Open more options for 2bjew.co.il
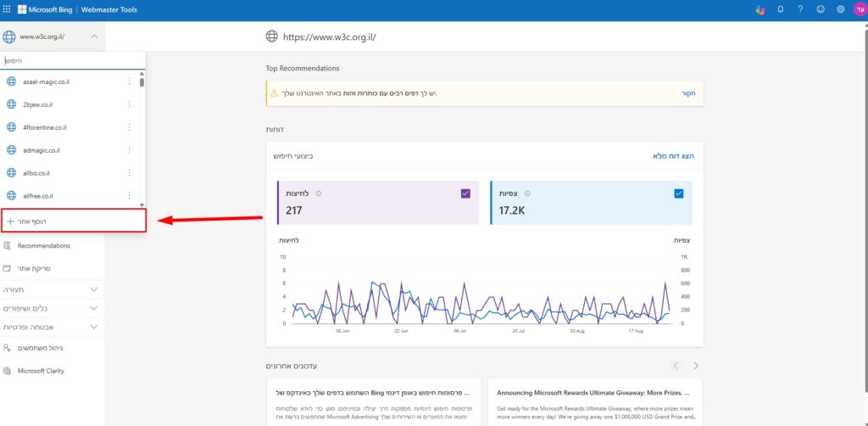This screenshot has width=868, height=426. [x=130, y=104]
